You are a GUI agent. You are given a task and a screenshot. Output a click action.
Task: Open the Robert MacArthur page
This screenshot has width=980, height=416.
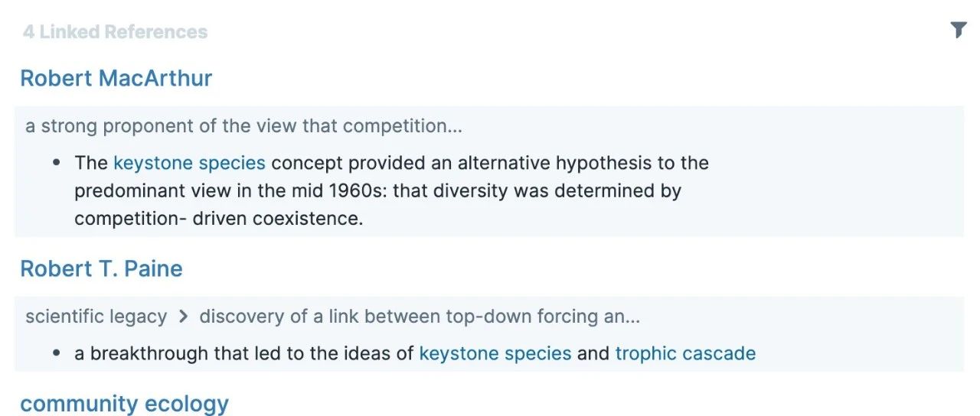pos(116,78)
